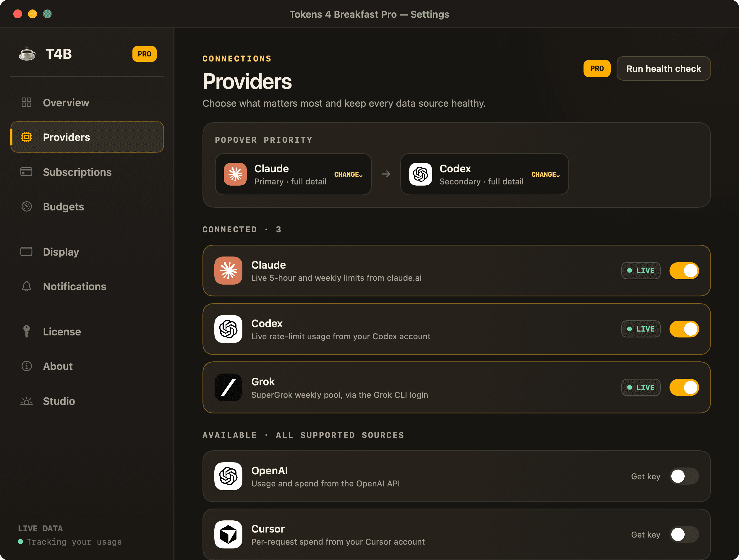
Task: Switch to the Display settings
Action: click(x=87, y=251)
